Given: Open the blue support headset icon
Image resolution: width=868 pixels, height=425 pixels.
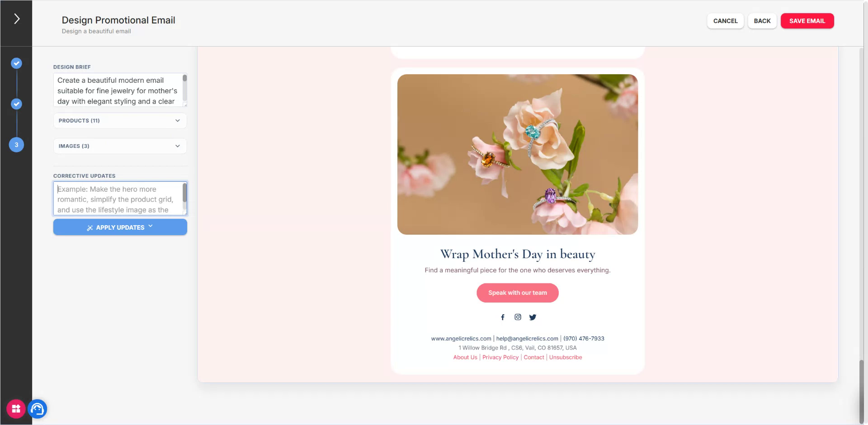Looking at the screenshot, I should coord(38,409).
